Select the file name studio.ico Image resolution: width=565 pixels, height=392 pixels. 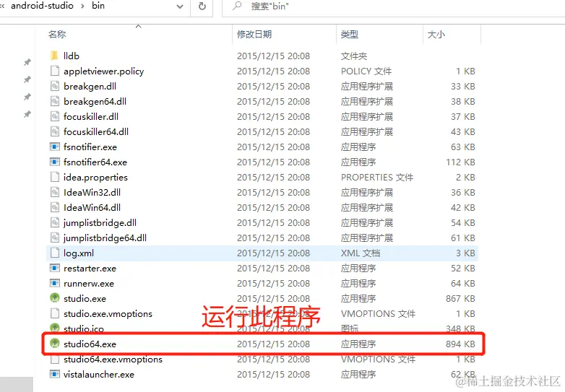pos(84,328)
